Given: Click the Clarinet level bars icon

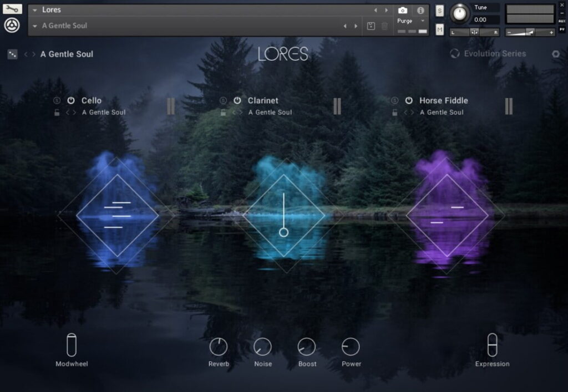Looking at the screenshot, I should (x=337, y=106).
